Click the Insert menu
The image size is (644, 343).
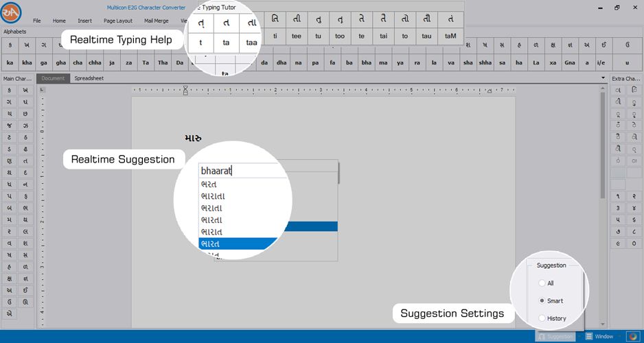[x=84, y=21]
